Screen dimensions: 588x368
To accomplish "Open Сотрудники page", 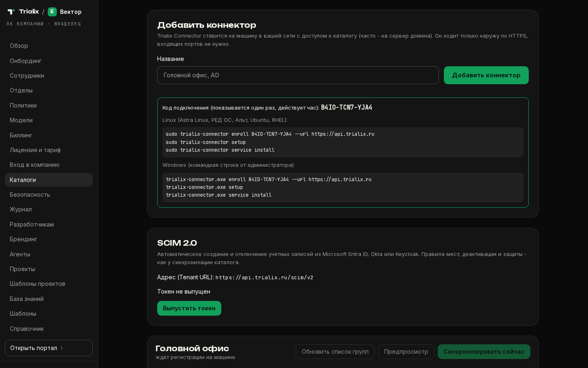I will pyautogui.click(x=49, y=76).
